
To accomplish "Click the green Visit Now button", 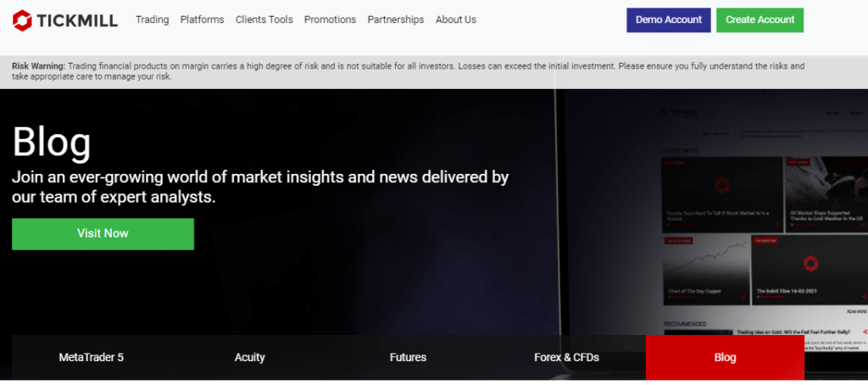I will pos(103,234).
